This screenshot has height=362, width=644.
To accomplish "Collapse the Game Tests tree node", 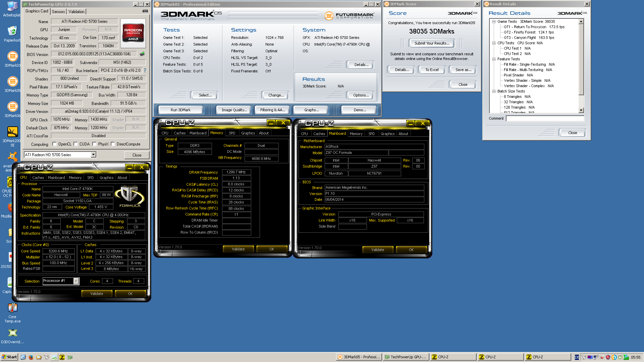I will (494, 21).
